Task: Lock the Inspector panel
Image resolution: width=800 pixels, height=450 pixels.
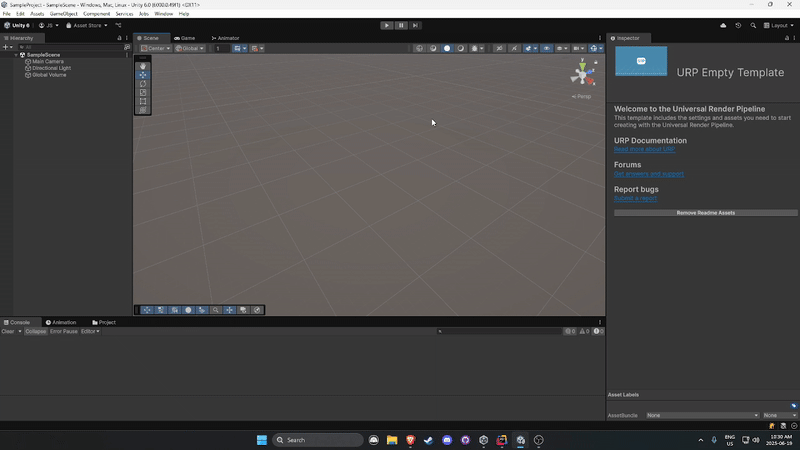Action: 787,38
